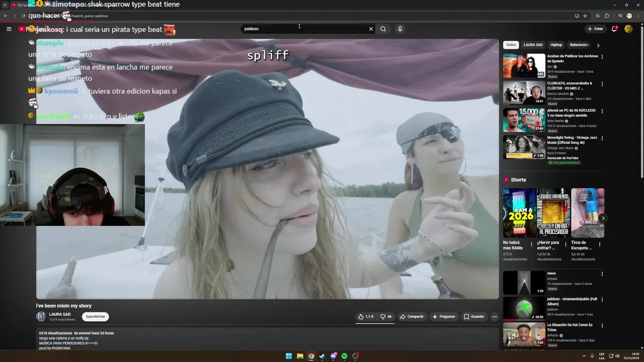This screenshot has height=362, width=644.
Task: Show hidden system tray icons
Action: click(x=584, y=356)
